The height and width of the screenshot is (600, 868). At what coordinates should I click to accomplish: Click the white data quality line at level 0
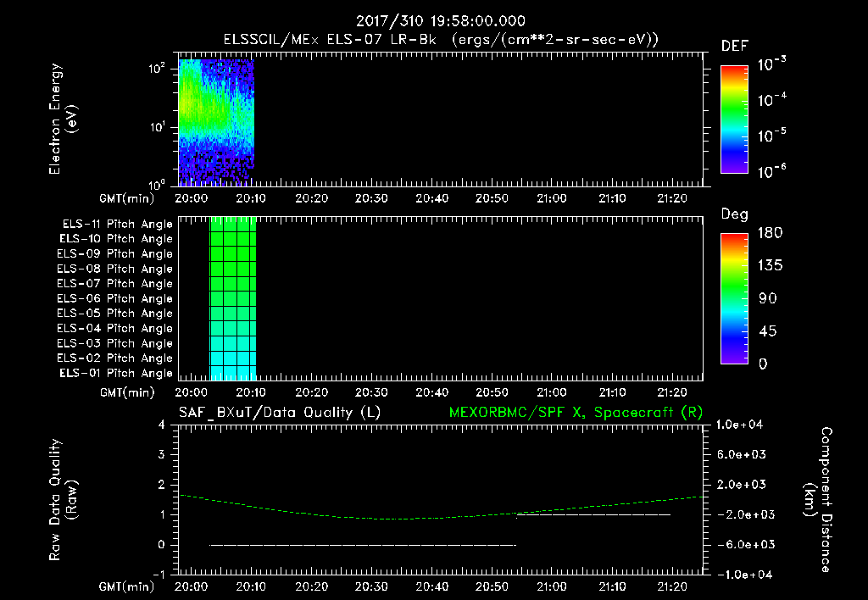(x=363, y=545)
